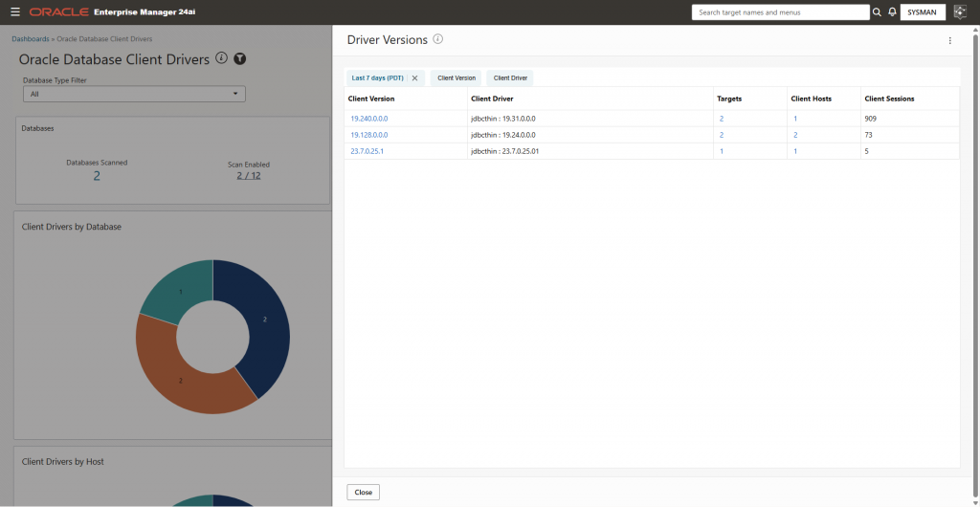
Task: Click the search magnifier icon
Action: pyautogui.click(x=877, y=11)
